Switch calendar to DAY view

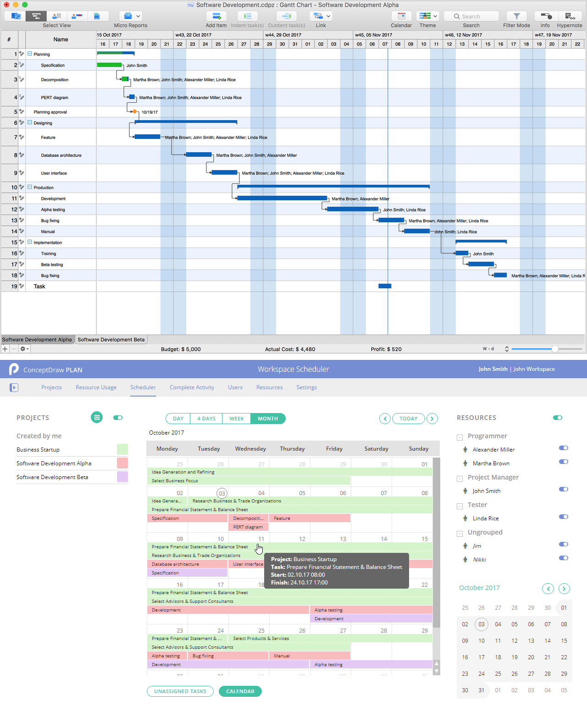(x=178, y=419)
